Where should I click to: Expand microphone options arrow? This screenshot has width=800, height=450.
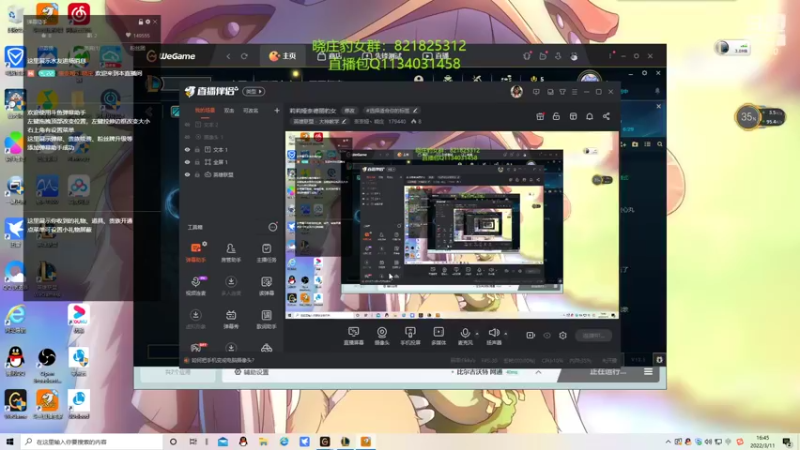pyautogui.click(x=477, y=334)
